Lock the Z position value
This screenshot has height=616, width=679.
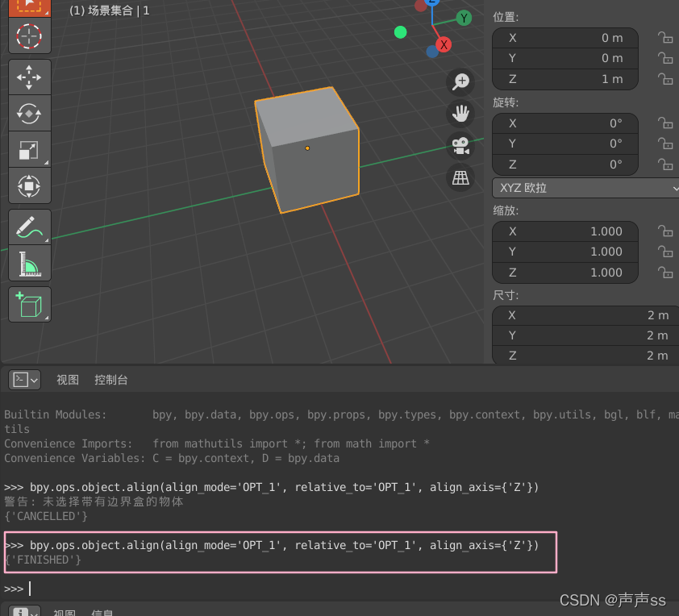pos(667,79)
